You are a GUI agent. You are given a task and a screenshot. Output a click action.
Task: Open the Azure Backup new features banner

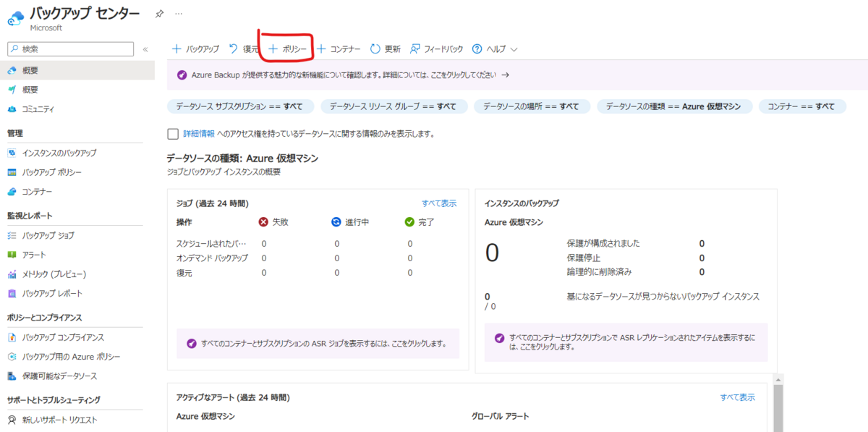517,75
